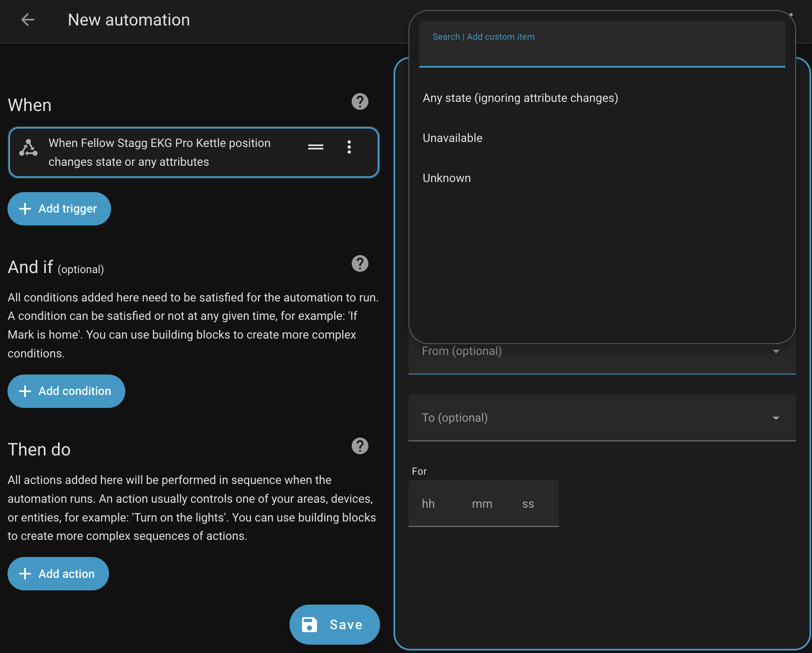812x653 pixels.
Task: Click the floppy disk icon on Save
Action: (310, 625)
